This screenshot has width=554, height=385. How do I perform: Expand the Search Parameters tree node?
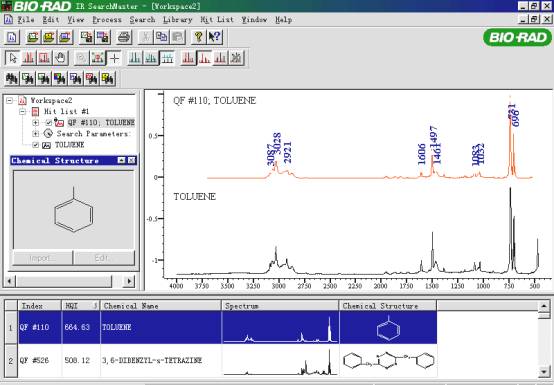tap(35, 134)
